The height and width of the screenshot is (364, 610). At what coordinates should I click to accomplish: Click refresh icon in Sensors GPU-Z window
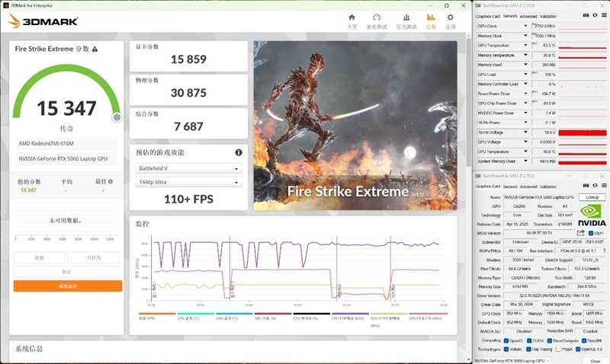(595, 15)
